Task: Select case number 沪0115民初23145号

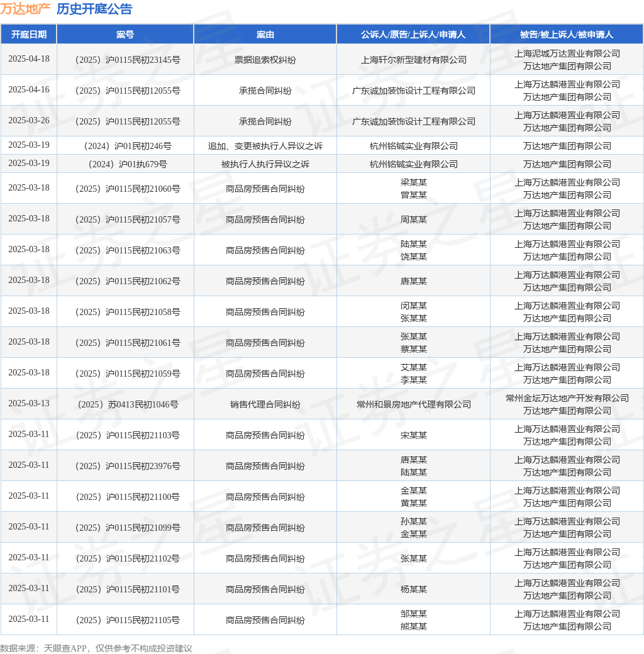Action: tap(128, 60)
